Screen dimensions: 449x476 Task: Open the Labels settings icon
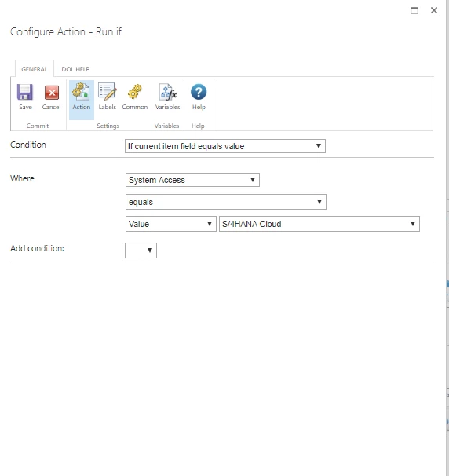tap(107, 92)
